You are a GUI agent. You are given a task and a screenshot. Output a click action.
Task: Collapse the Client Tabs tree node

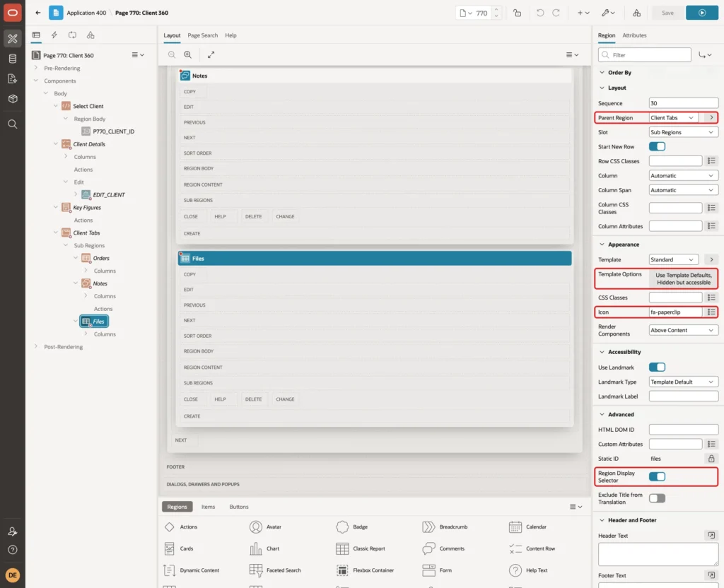pyautogui.click(x=55, y=232)
